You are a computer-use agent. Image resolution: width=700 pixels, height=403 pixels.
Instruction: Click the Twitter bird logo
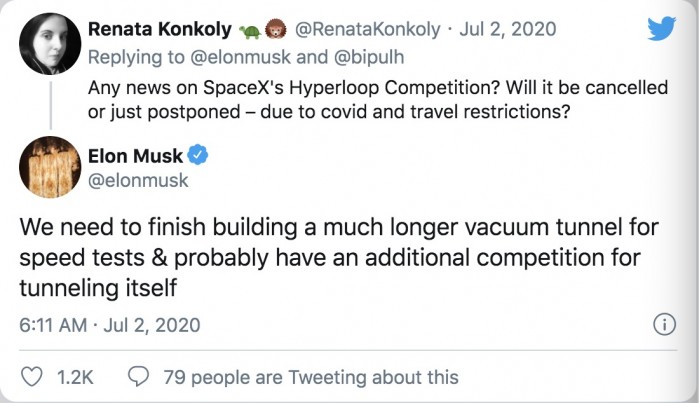coord(661,28)
